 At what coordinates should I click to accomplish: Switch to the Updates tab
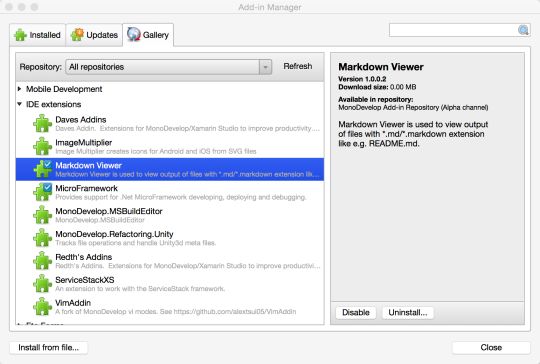pos(94,35)
